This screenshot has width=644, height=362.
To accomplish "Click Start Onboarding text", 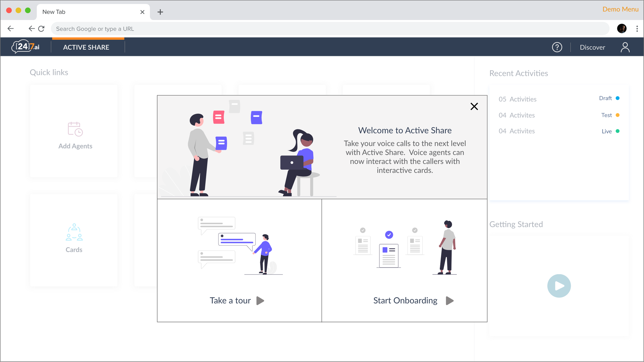I will 405,300.
